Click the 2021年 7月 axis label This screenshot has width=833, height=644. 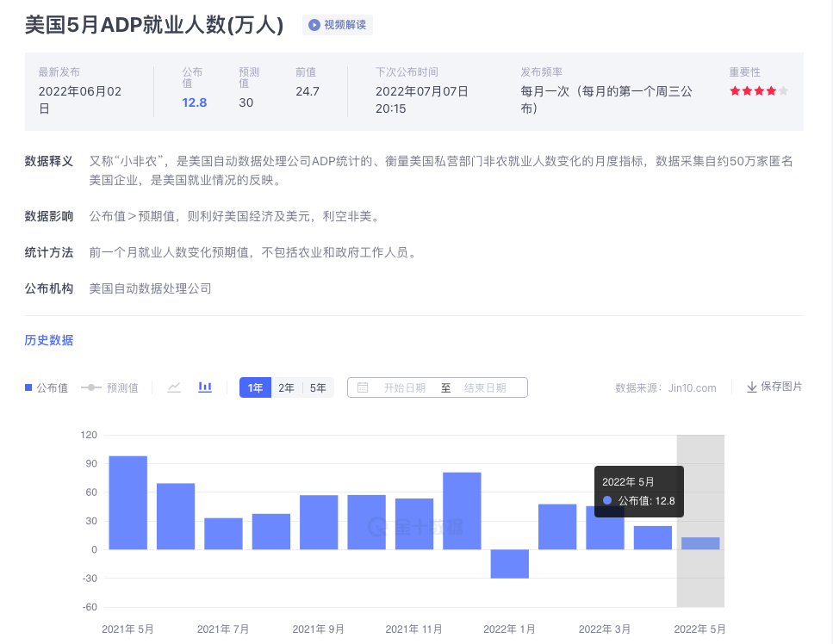tap(223, 629)
